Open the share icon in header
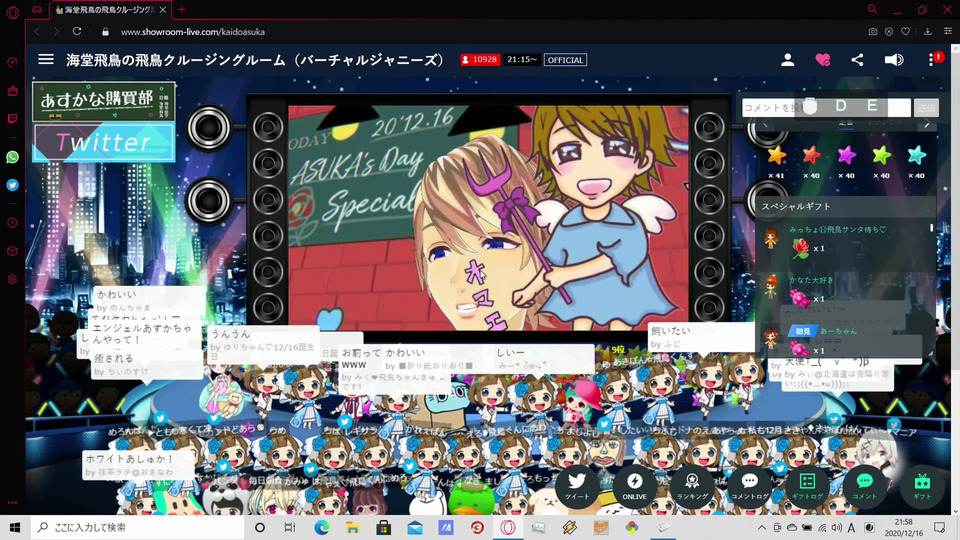 coord(857,59)
